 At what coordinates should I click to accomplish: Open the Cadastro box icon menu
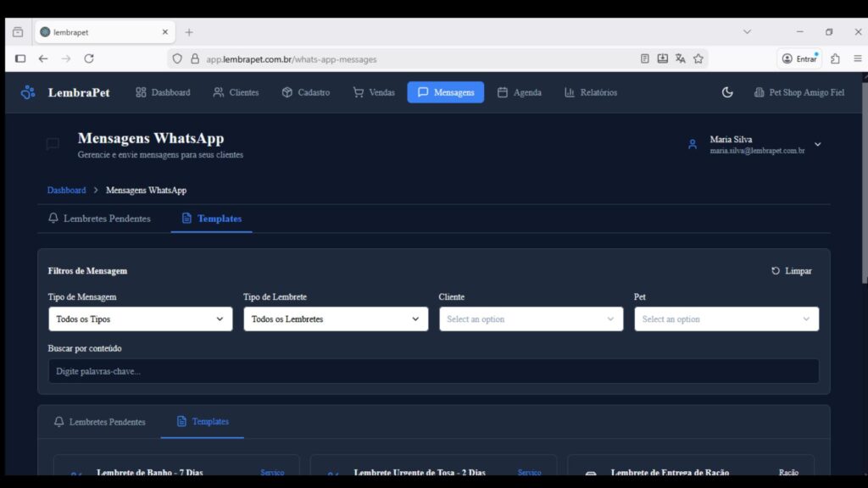click(305, 92)
